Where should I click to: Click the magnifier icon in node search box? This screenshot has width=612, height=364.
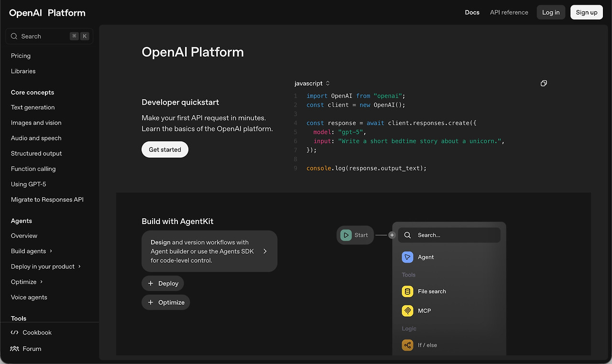(407, 235)
